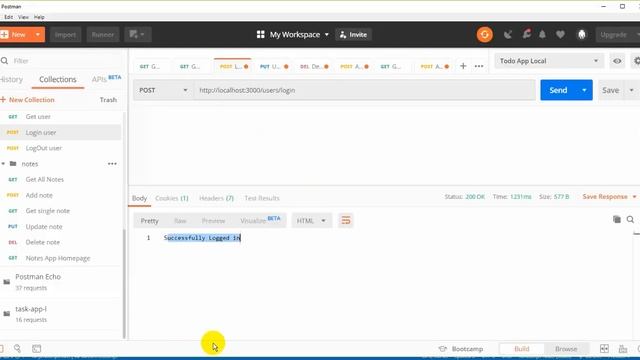Screen dimensions: 640x360
Task: Open the Trash link
Action: (108, 100)
